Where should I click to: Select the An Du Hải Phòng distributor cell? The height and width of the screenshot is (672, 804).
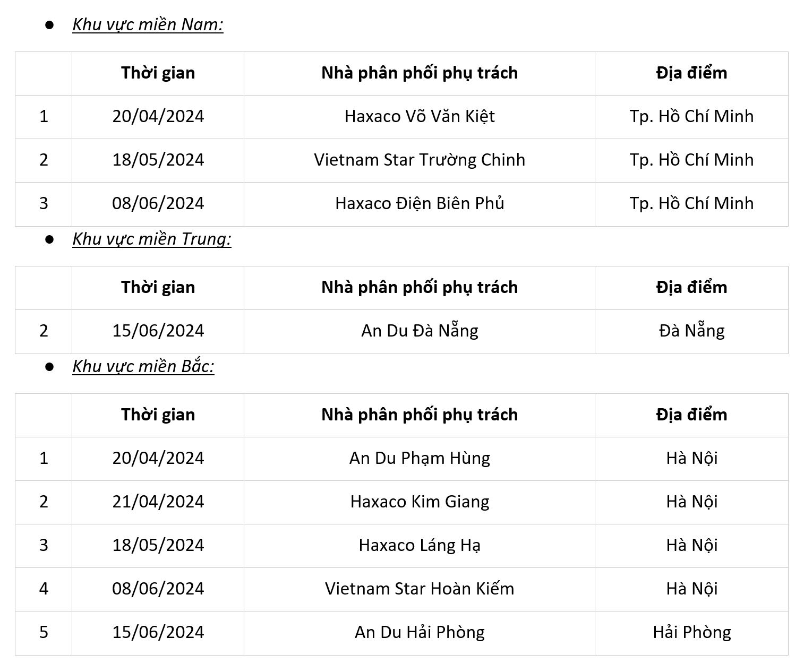tap(420, 632)
